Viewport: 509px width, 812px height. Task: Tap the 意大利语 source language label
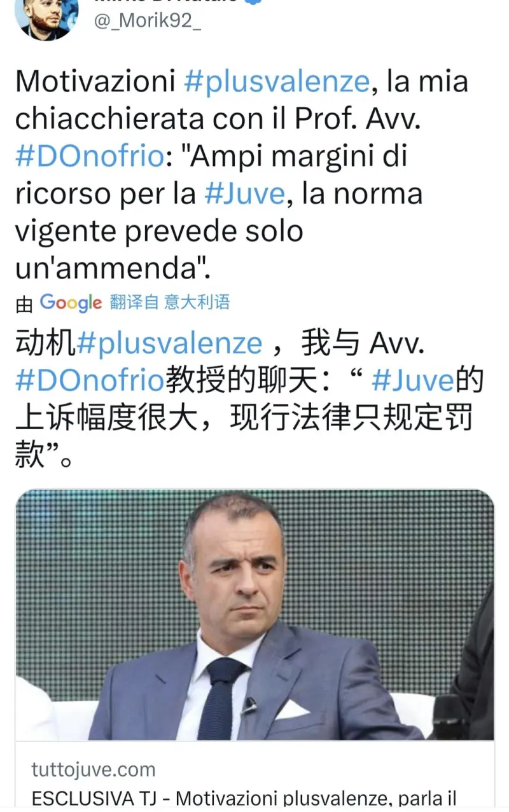click(197, 302)
